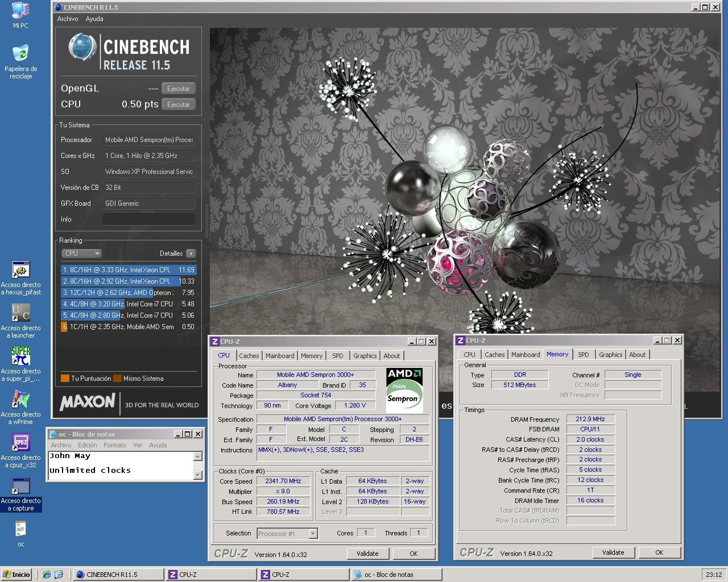
Task: Switch to Mainboard tab in right CPU-Z
Action: click(526, 355)
